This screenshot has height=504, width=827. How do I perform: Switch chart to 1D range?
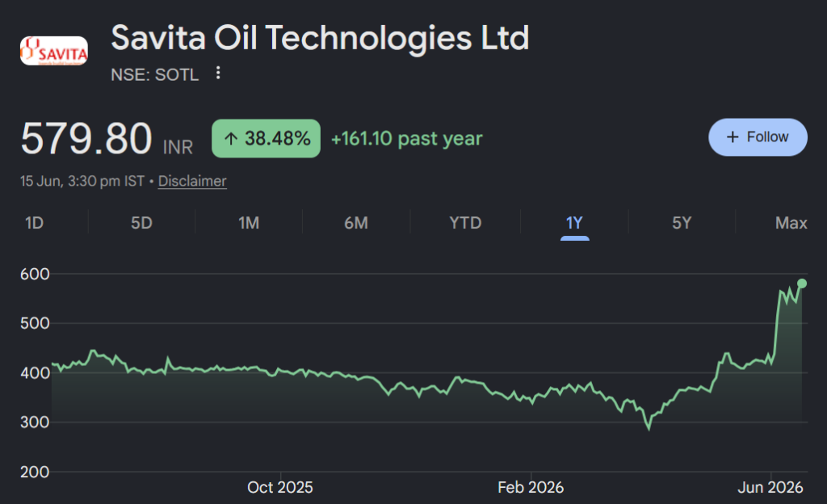(x=34, y=223)
